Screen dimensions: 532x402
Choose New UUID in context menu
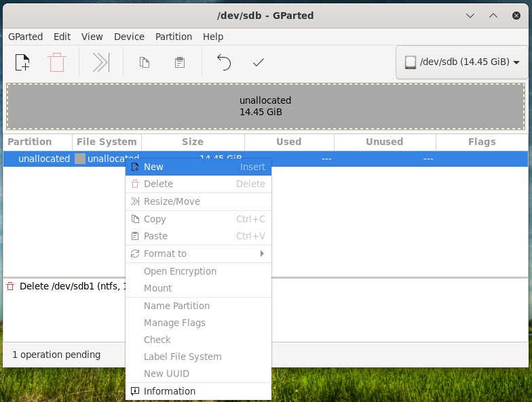pos(198,374)
